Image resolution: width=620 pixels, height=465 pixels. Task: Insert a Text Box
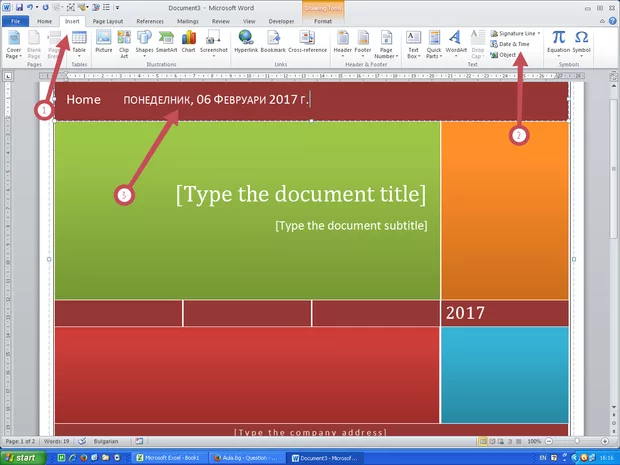click(x=413, y=44)
